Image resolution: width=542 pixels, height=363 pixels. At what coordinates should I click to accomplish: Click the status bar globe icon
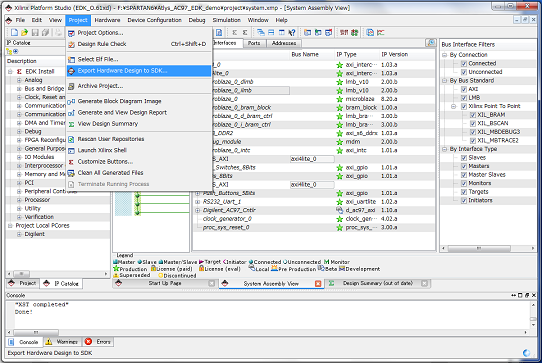tap(526, 353)
